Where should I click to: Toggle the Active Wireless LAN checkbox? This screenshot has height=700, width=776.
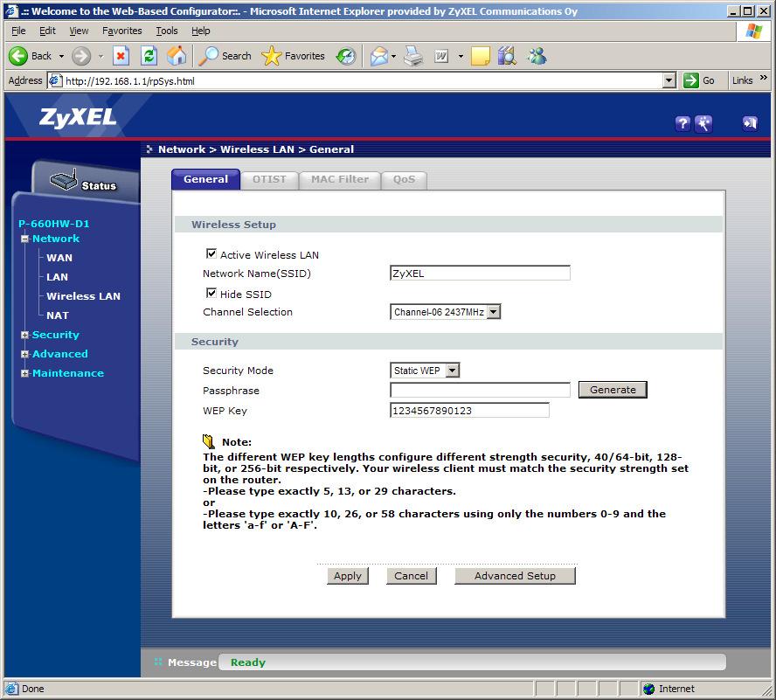pos(211,254)
